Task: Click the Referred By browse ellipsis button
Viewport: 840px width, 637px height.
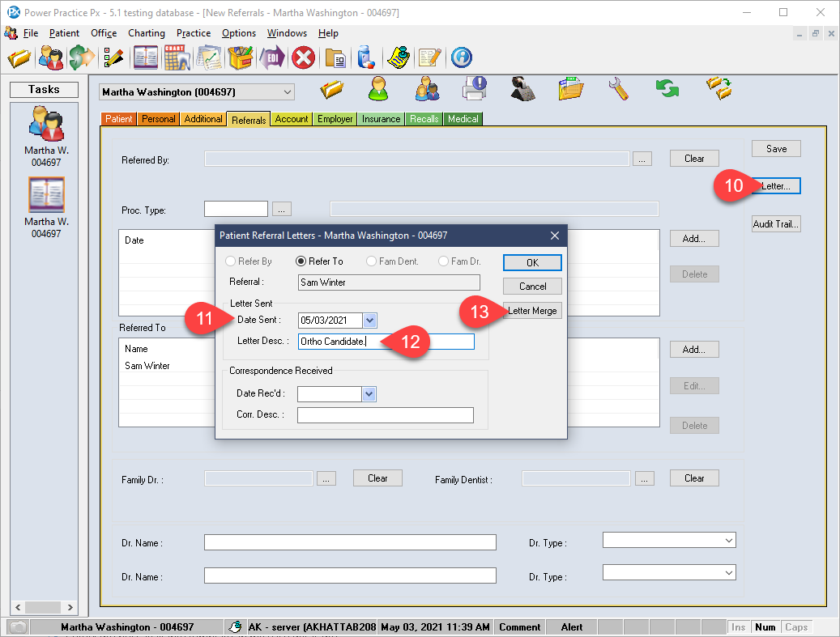Action: (x=642, y=159)
